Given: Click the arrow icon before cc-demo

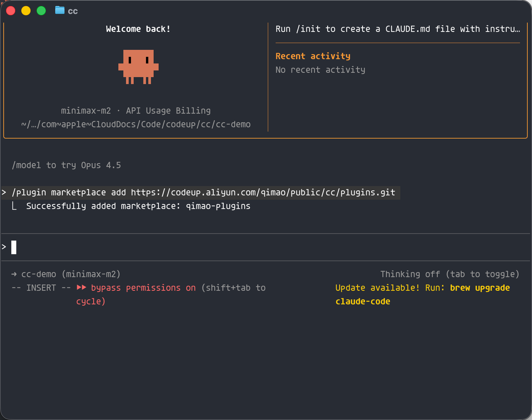Looking at the screenshot, I should point(14,274).
